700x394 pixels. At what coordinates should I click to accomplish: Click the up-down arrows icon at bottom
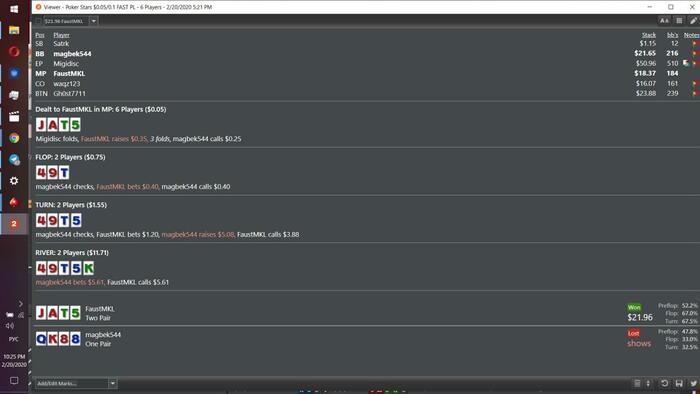(648, 383)
